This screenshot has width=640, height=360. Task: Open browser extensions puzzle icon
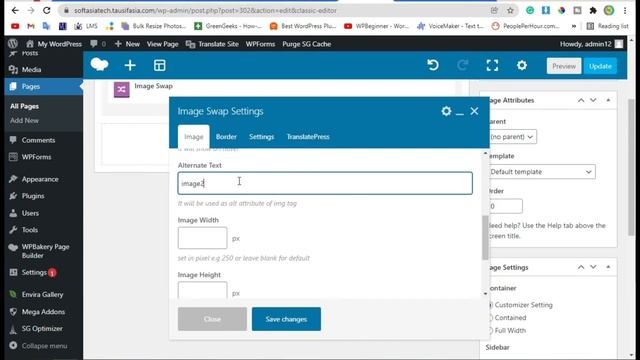(x=593, y=10)
